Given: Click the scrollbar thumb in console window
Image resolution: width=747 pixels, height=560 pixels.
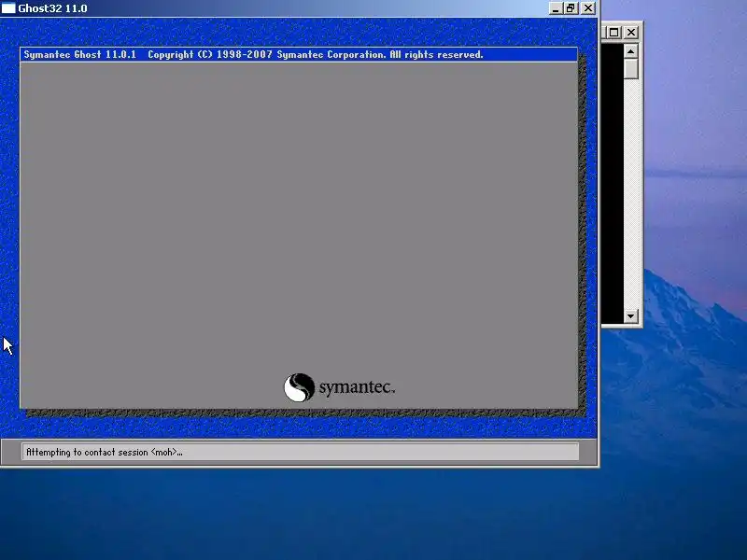Looking at the screenshot, I should click(631, 68).
